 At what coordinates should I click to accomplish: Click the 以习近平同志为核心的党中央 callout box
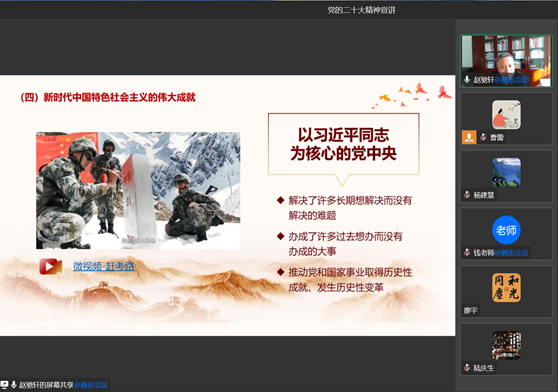[x=343, y=144]
